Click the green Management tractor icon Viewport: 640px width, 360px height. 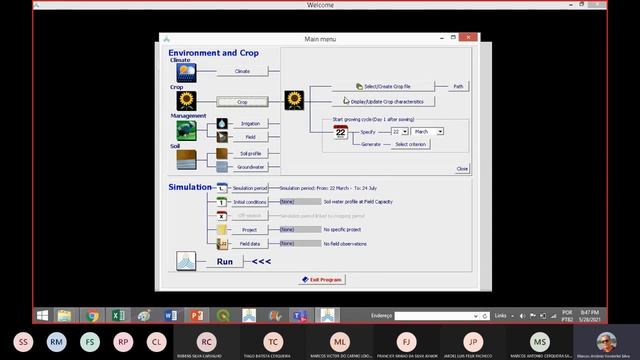[186, 131]
